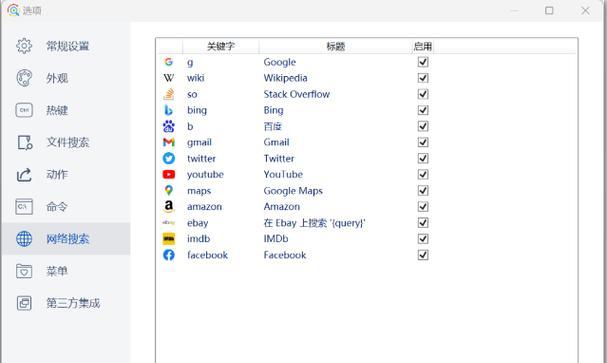Click the Twitter bird icon
607x363 pixels.
(168, 158)
